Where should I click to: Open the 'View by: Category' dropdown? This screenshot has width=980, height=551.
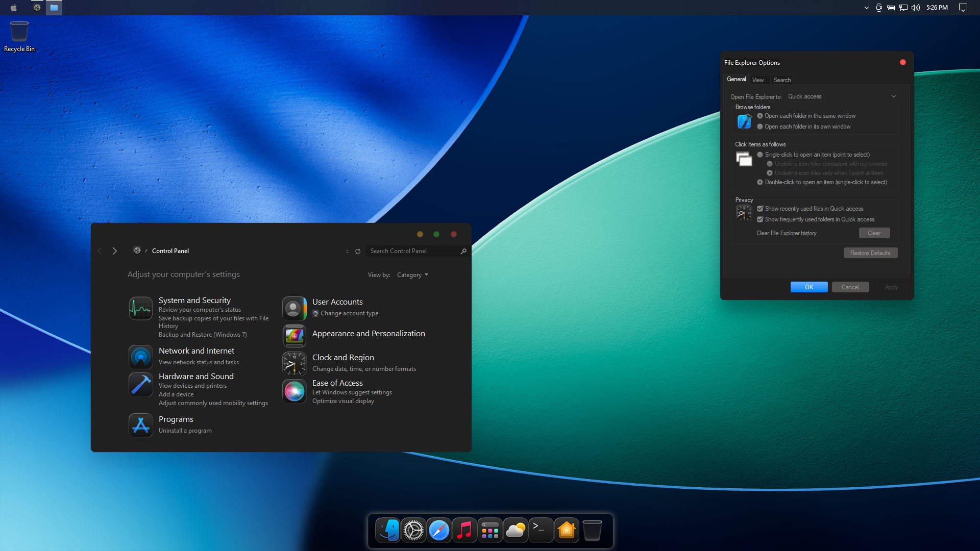coord(412,274)
